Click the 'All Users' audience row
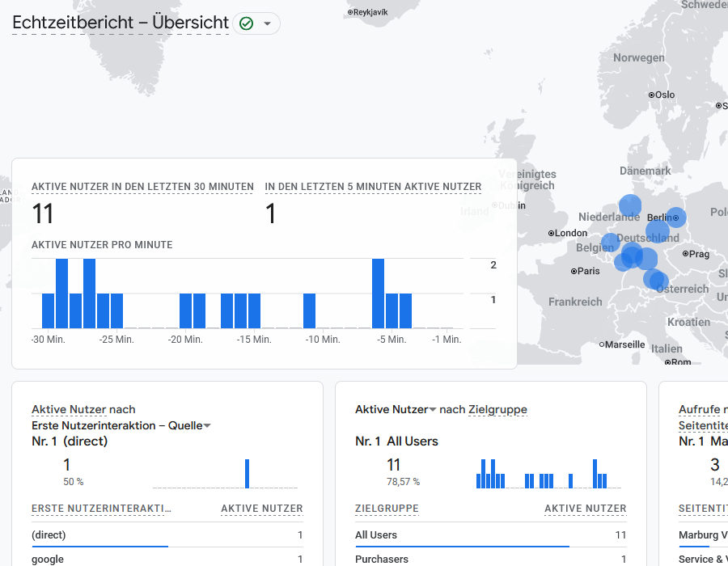 coord(376,535)
